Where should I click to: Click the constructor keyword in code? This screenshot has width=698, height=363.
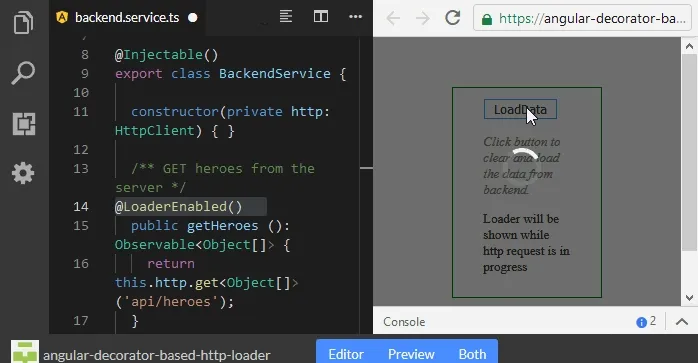coord(174,111)
